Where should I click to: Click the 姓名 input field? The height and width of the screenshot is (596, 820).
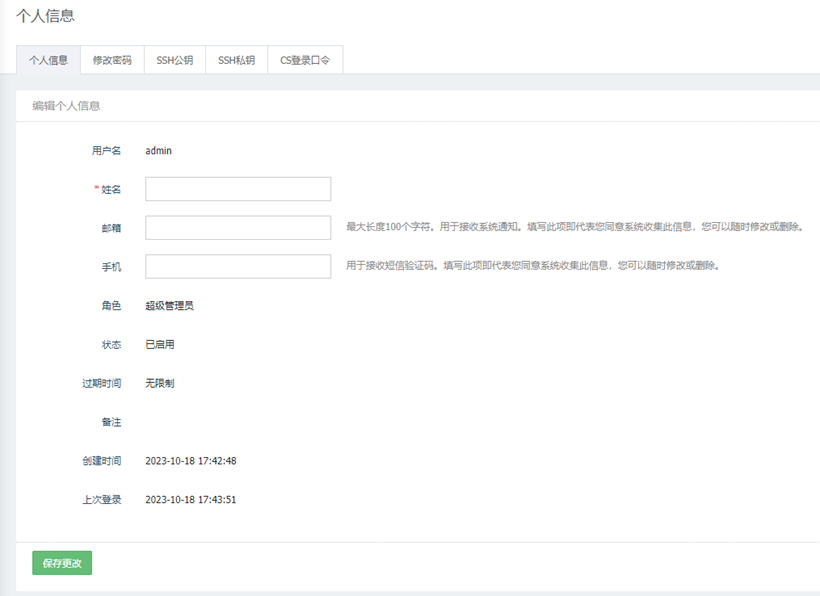[238, 189]
